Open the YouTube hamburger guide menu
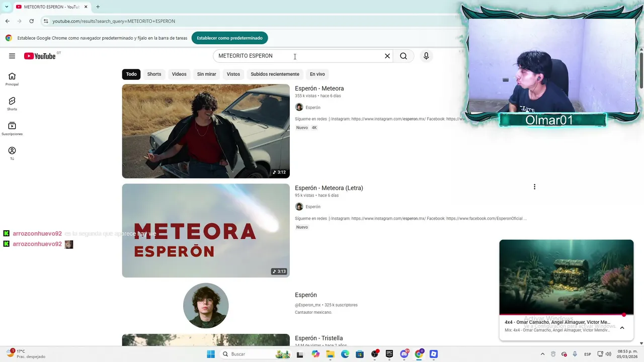Image resolution: width=644 pixels, height=362 pixels. tap(12, 56)
